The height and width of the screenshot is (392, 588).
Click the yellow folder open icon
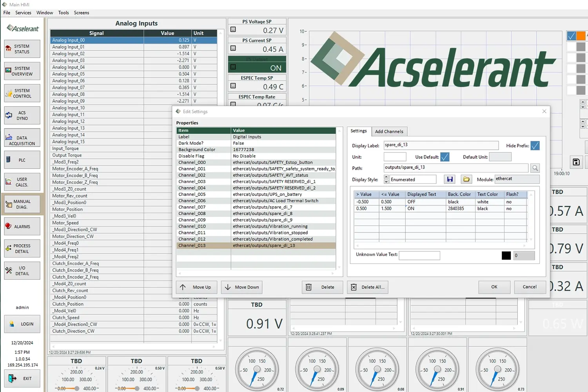(466, 179)
